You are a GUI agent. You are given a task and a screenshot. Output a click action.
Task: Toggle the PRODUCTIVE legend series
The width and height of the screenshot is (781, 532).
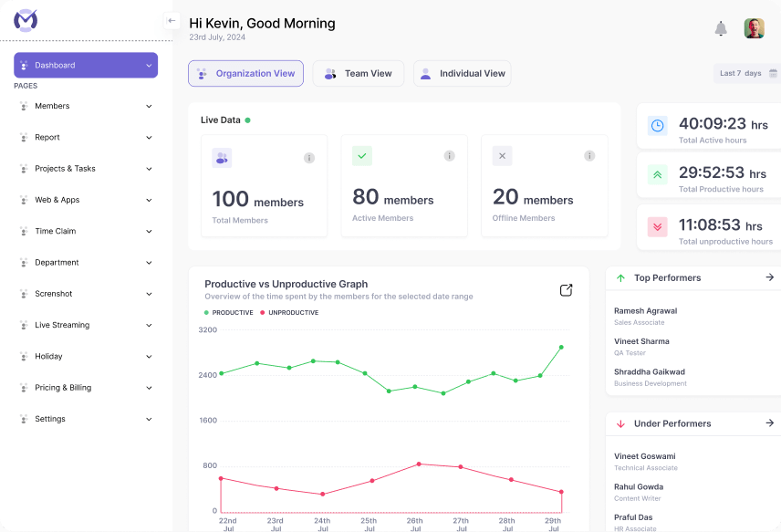click(228, 313)
